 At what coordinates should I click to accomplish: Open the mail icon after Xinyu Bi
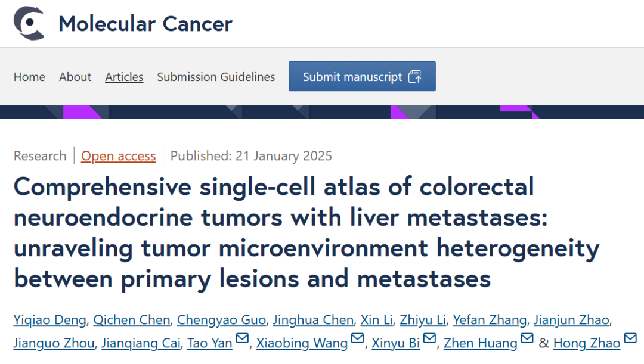click(x=429, y=340)
